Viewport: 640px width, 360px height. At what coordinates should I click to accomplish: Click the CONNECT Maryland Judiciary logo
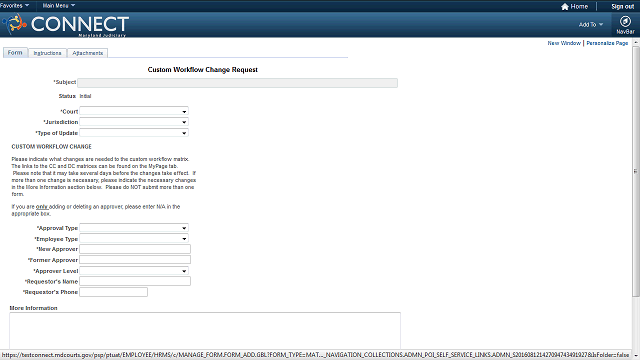coord(66,25)
